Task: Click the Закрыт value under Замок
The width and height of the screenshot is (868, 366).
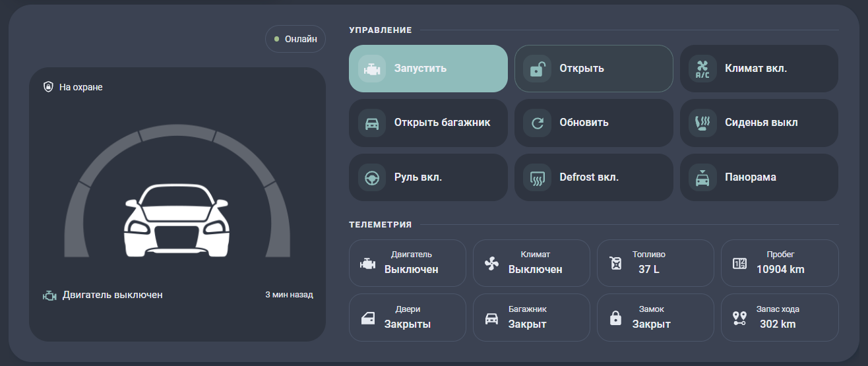Action: coord(651,324)
